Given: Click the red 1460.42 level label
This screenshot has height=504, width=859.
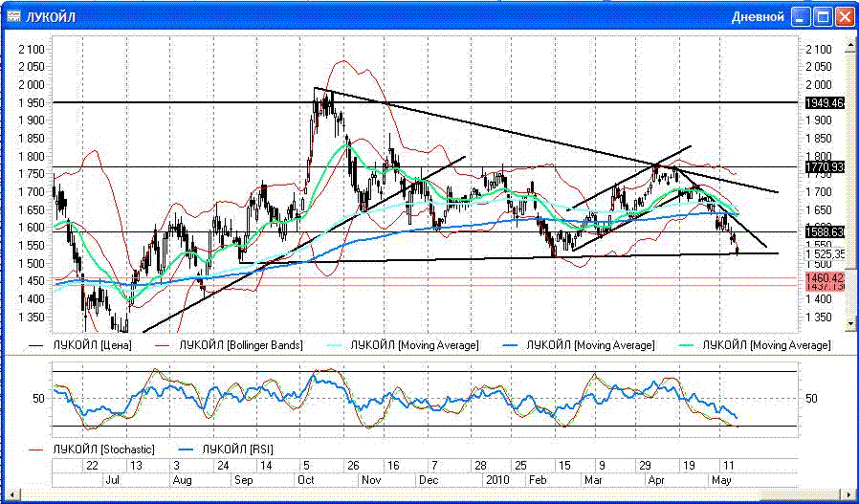Looking at the screenshot, I should (x=826, y=277).
